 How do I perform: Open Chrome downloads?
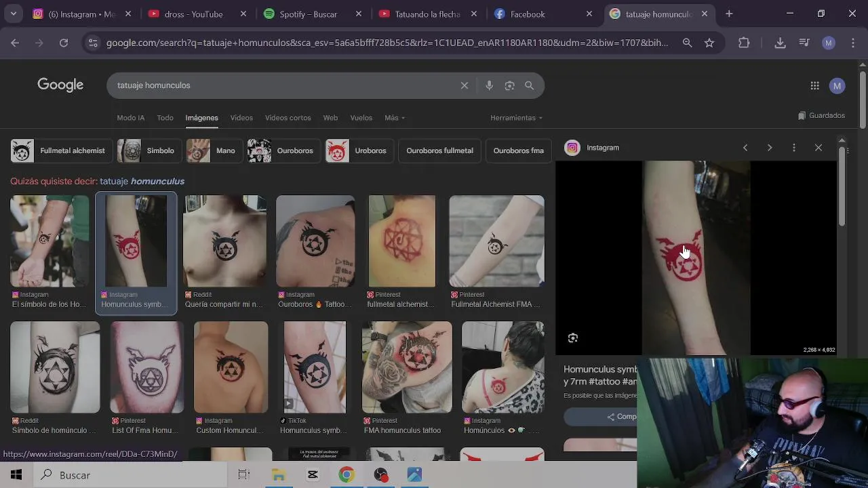click(x=780, y=43)
